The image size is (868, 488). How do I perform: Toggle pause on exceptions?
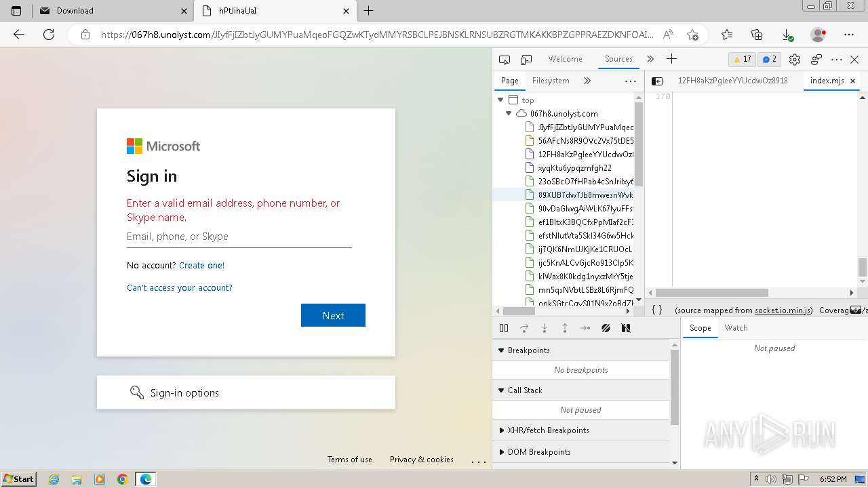626,328
